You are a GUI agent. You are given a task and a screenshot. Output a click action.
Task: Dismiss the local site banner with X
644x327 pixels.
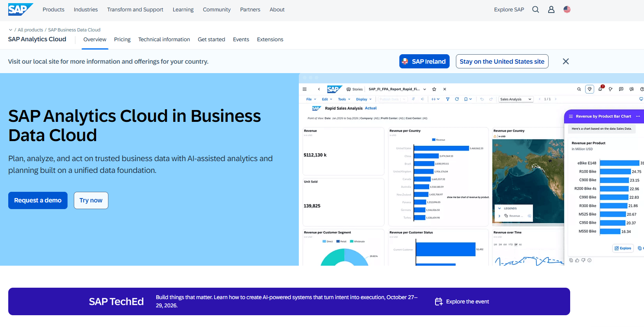coord(566,61)
